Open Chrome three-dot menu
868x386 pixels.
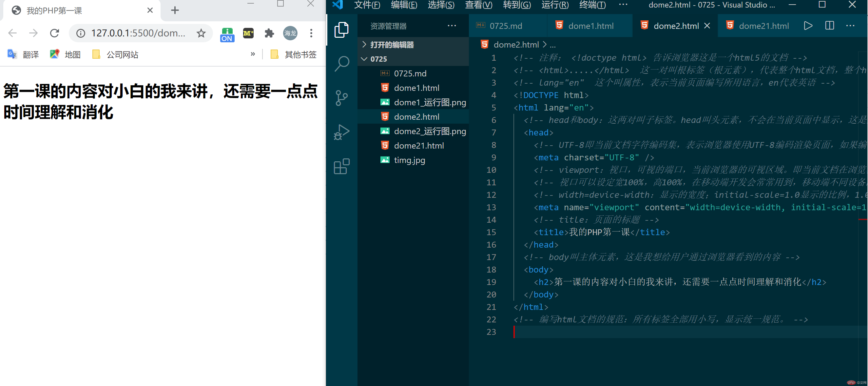311,33
